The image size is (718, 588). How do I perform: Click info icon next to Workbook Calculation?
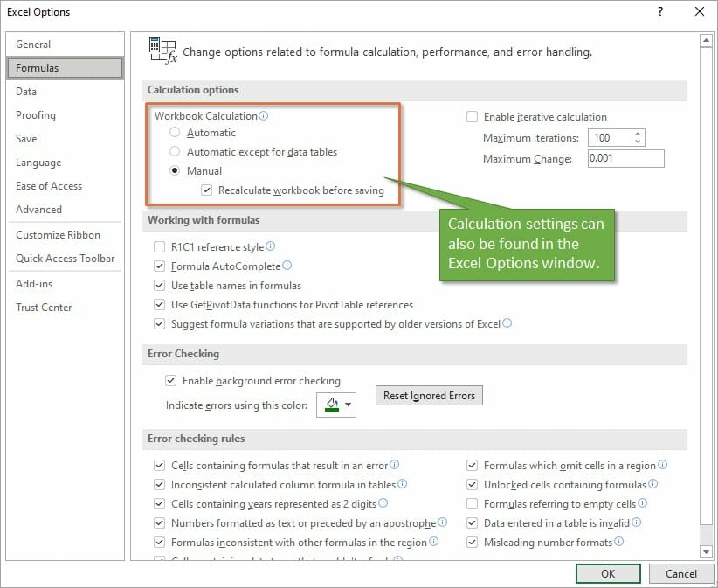(264, 116)
